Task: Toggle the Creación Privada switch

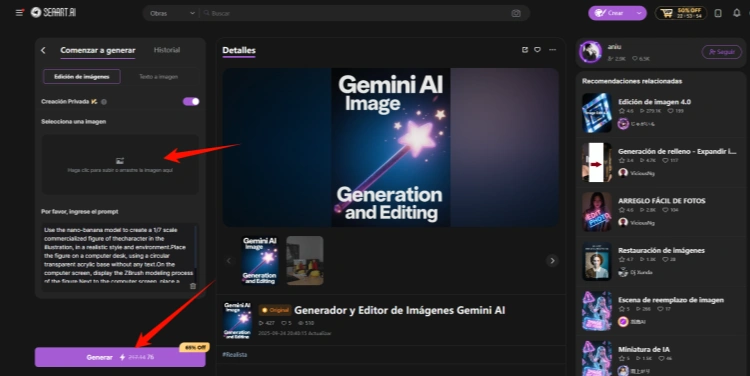Action: point(191,101)
